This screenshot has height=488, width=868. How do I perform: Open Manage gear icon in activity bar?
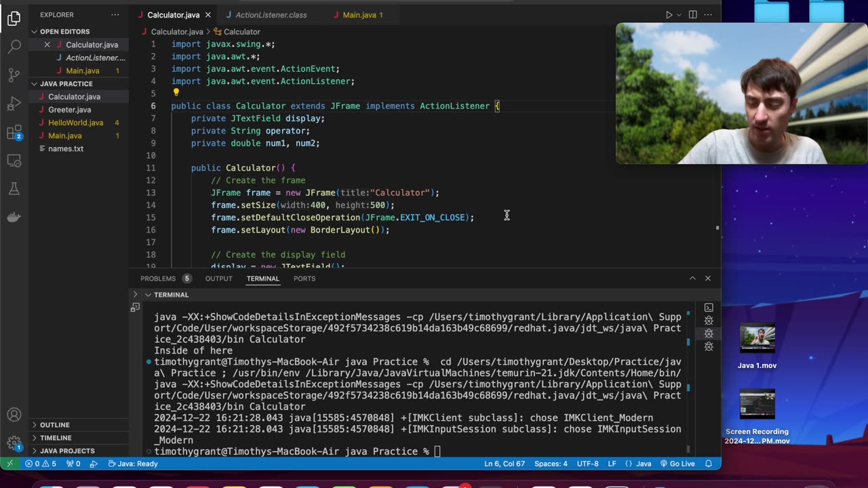(14, 443)
